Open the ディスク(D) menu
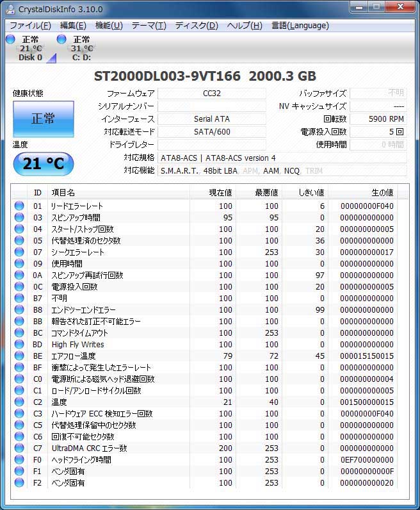This screenshot has height=510, width=420. pos(197,26)
